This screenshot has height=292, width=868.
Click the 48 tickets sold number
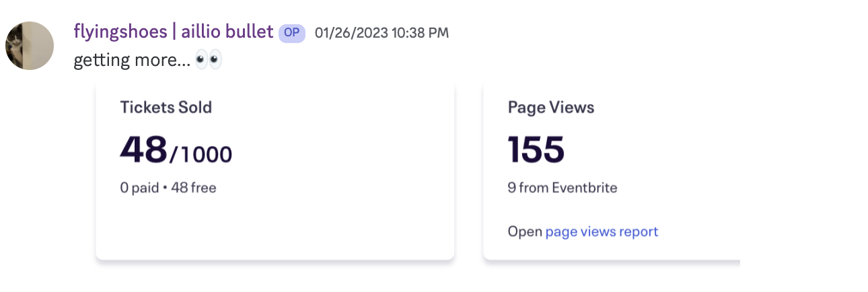(143, 149)
